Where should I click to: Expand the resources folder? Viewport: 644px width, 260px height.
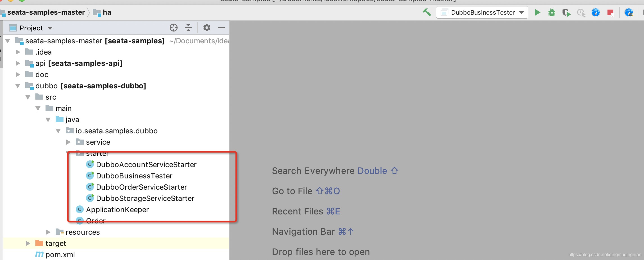(48, 232)
